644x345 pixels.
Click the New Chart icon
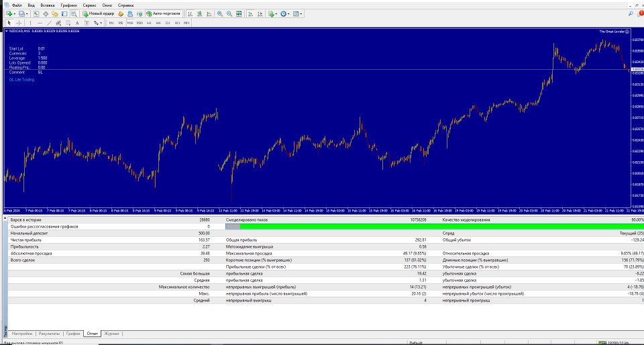(x=9, y=13)
